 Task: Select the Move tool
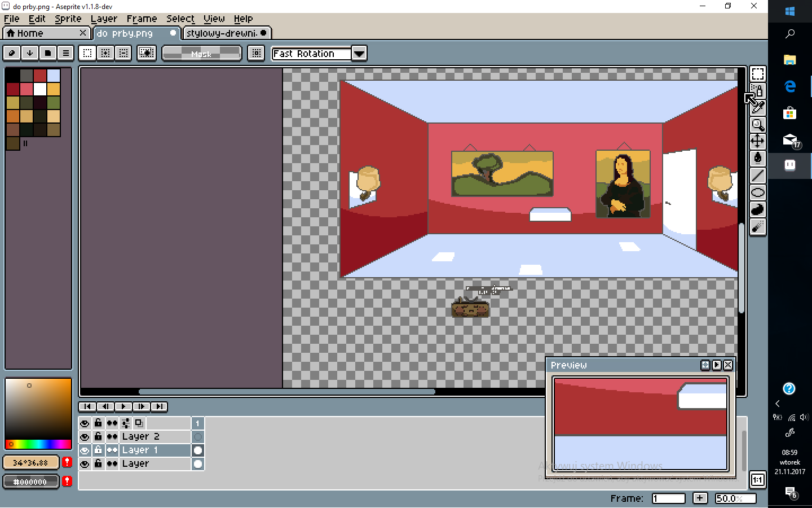click(x=757, y=141)
